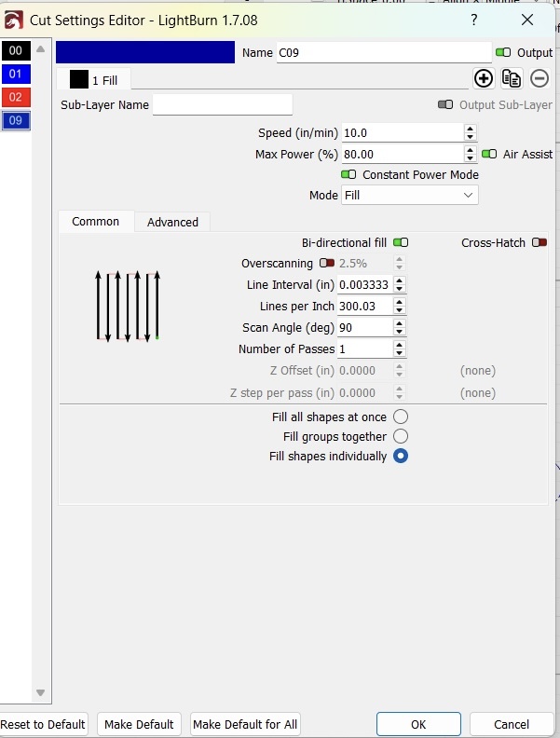
Task: Toggle the Output switch
Action: coord(503,52)
